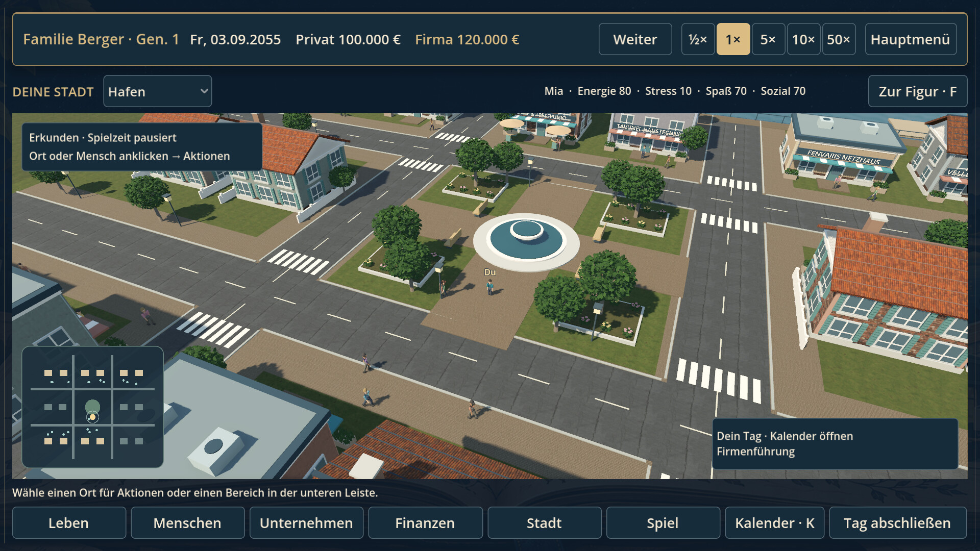The width and height of the screenshot is (980, 551).
Task: Click the date Fr, 03.09.2055
Action: (235, 39)
